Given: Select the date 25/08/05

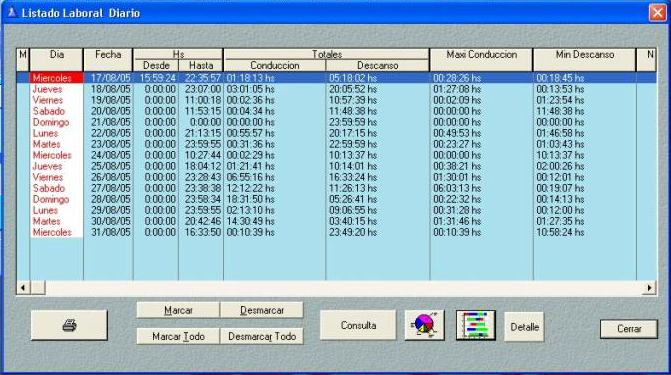Looking at the screenshot, I should pos(110,166).
